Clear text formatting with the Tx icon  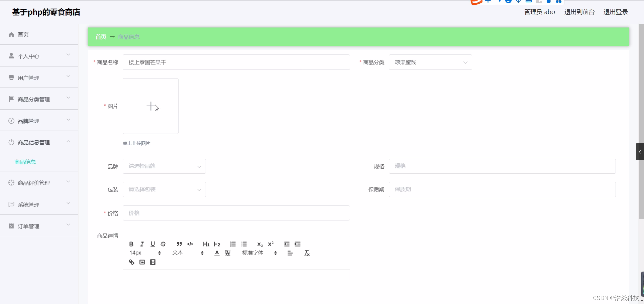coord(307,253)
